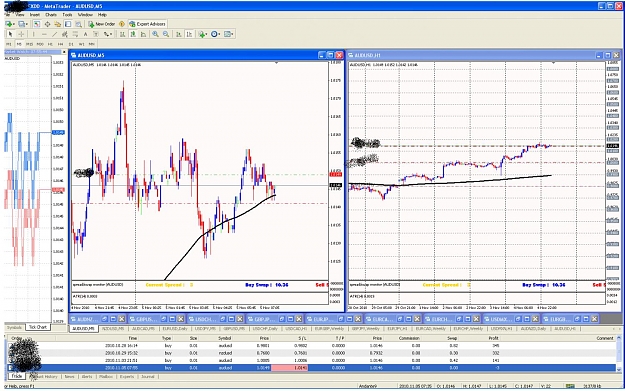Select the order dated 2010.10.28 16:14

tap(311, 346)
